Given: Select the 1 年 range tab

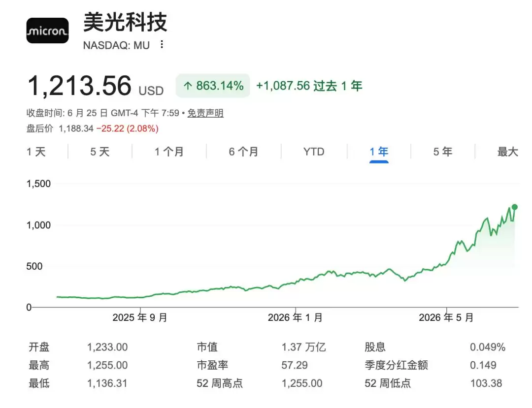Looking at the screenshot, I should [379, 152].
